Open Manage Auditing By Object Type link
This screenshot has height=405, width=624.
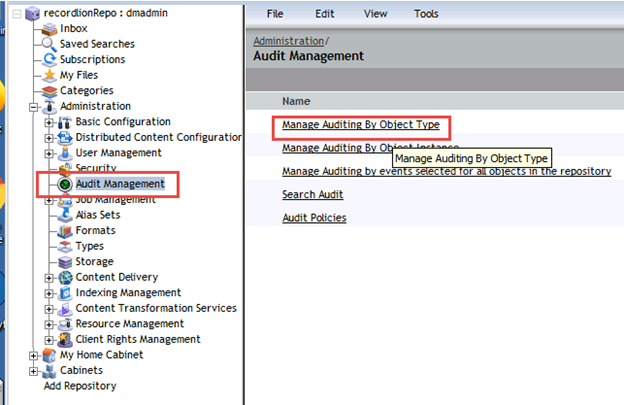(359, 126)
